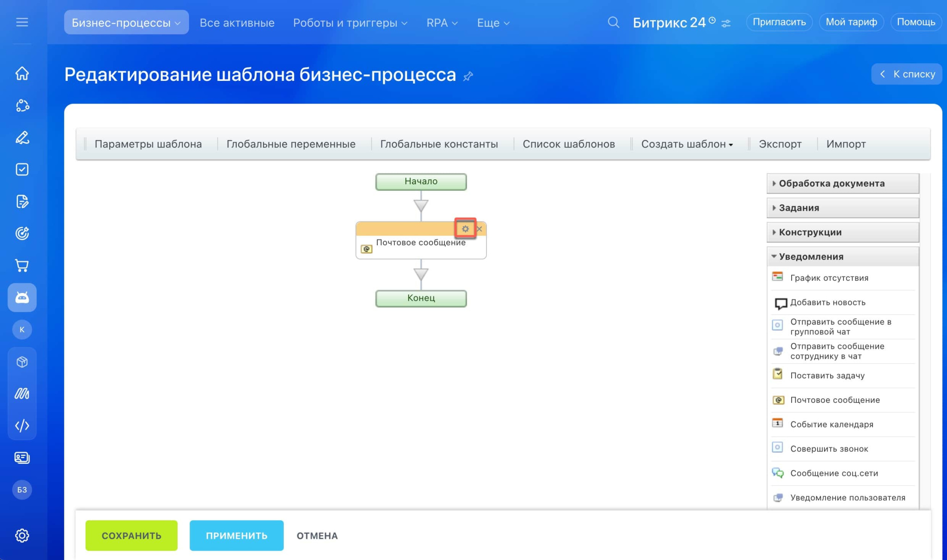Click arrow connector above Конец
947x560 pixels.
point(421,274)
